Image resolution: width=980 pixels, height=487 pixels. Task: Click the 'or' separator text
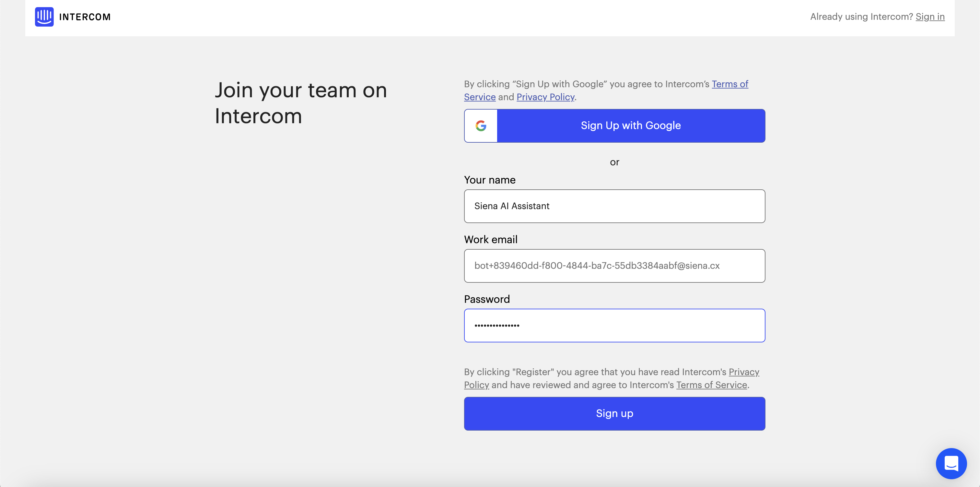(x=614, y=162)
